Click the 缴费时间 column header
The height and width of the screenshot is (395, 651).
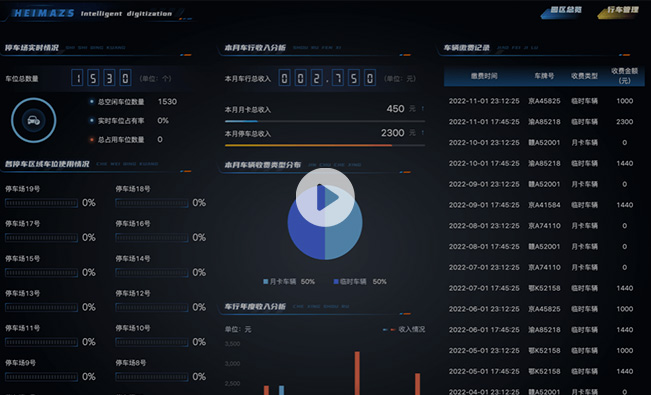(484, 76)
